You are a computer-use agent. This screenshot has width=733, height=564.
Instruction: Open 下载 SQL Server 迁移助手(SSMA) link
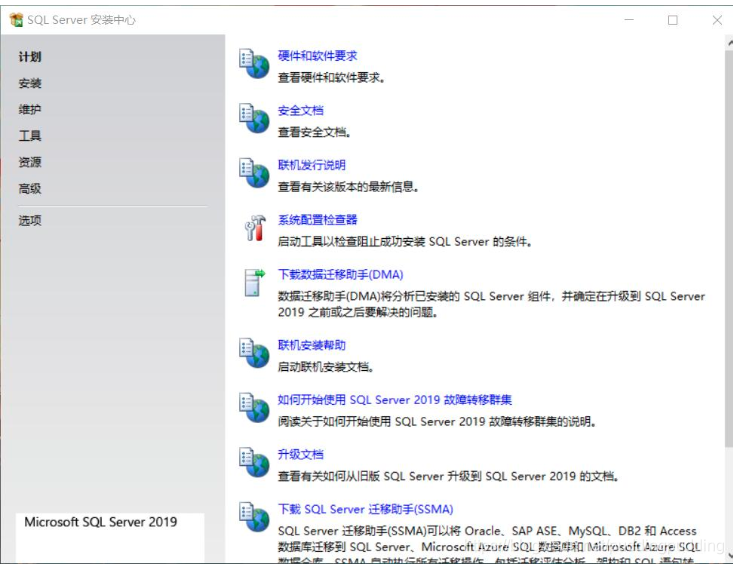[366, 509]
